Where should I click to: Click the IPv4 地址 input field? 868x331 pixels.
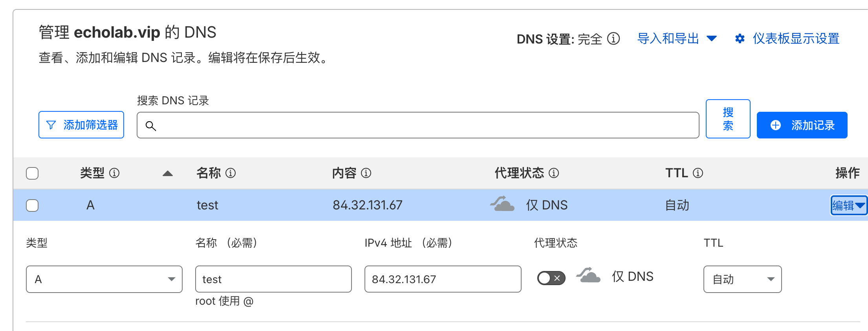pos(443,279)
